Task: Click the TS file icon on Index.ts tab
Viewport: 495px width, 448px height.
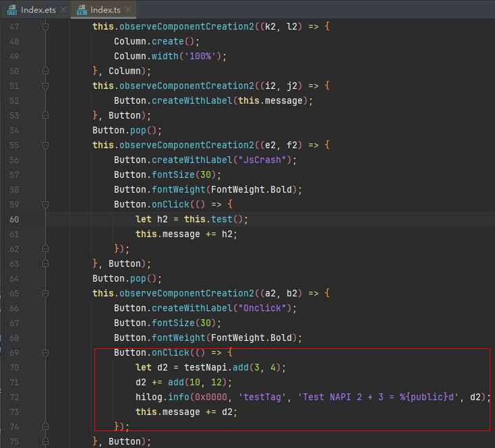Action: [x=81, y=9]
